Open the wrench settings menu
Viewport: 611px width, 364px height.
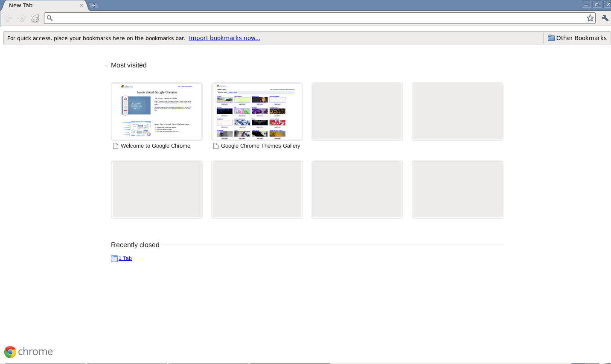pyautogui.click(x=605, y=18)
